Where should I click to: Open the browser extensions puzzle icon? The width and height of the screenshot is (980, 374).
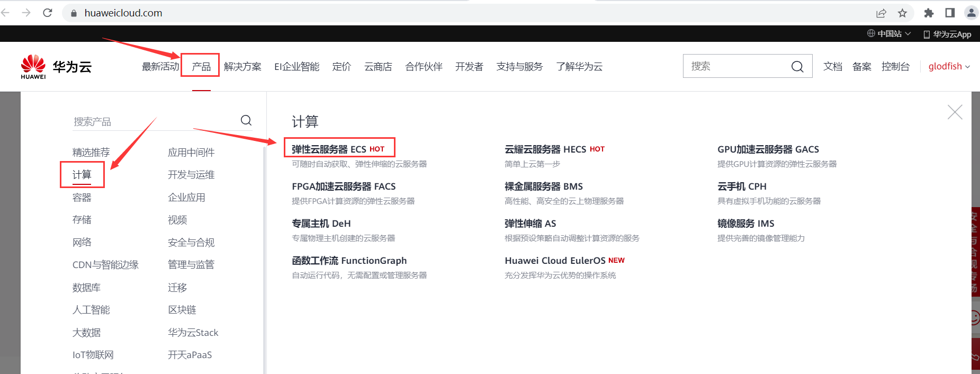coord(929,13)
